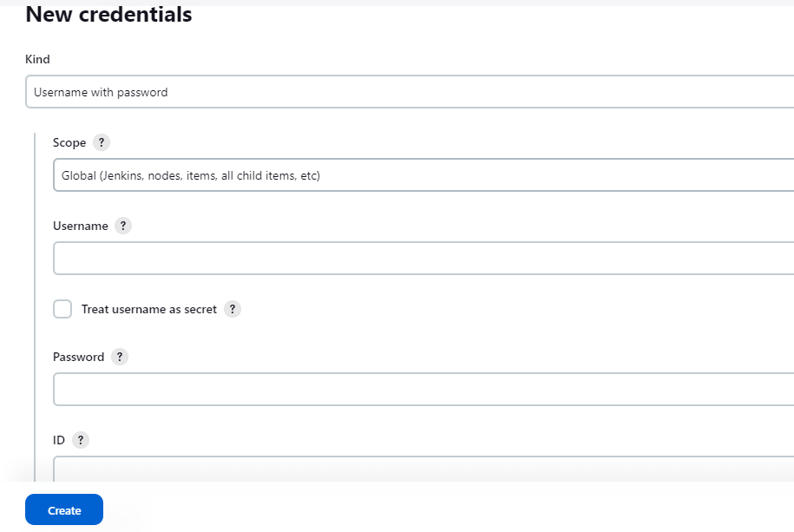The height and width of the screenshot is (532, 794).
Task: Click the ID label text
Action: coord(59,440)
